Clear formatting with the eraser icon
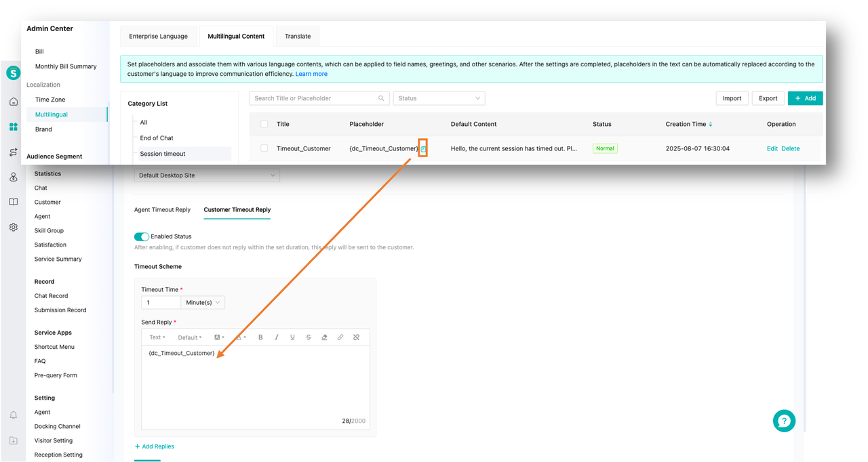 [324, 337]
